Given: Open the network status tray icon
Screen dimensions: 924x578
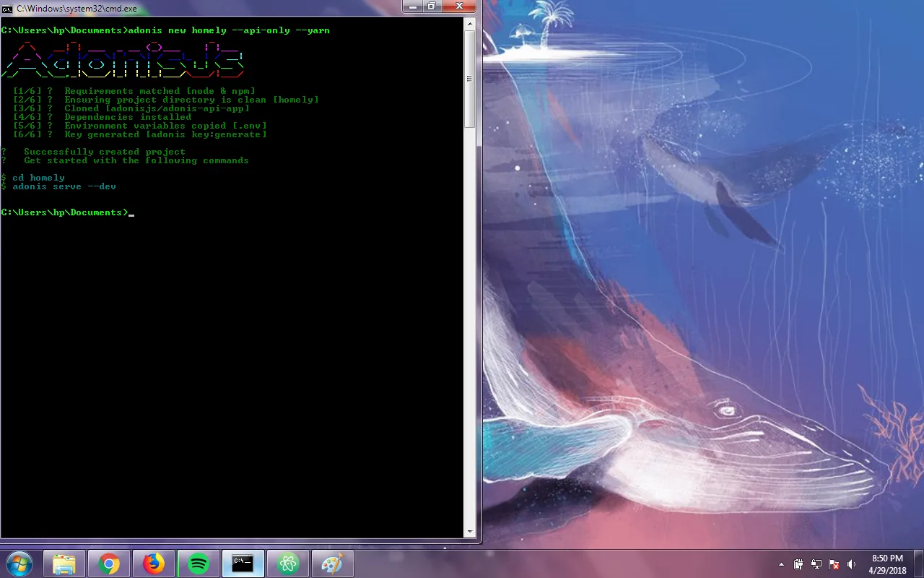Looking at the screenshot, I should click(816, 564).
